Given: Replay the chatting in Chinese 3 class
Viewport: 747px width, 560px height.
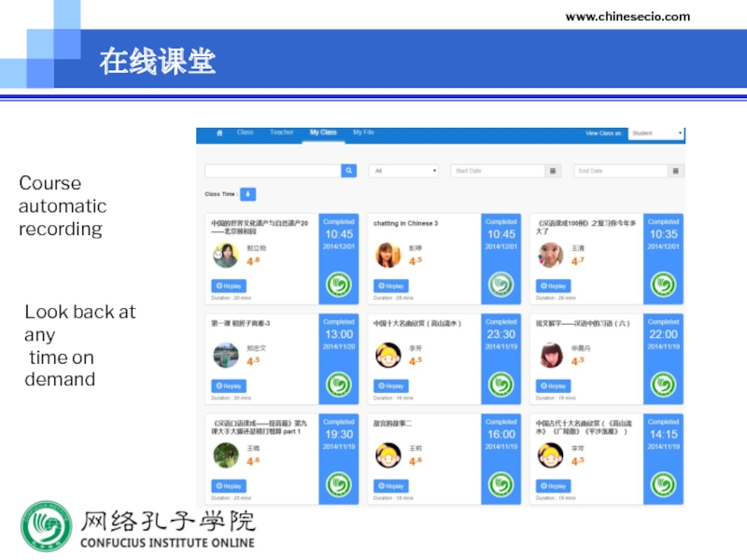Looking at the screenshot, I should coord(391,286).
